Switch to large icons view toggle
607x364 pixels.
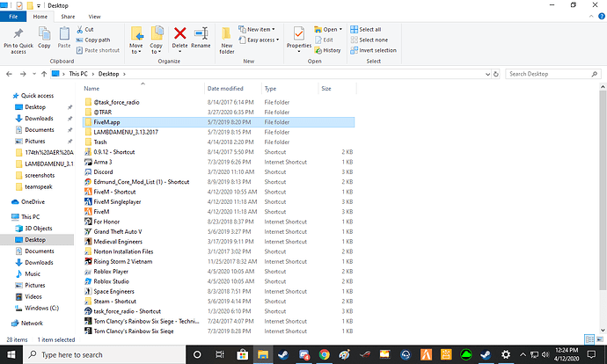pos(599,338)
